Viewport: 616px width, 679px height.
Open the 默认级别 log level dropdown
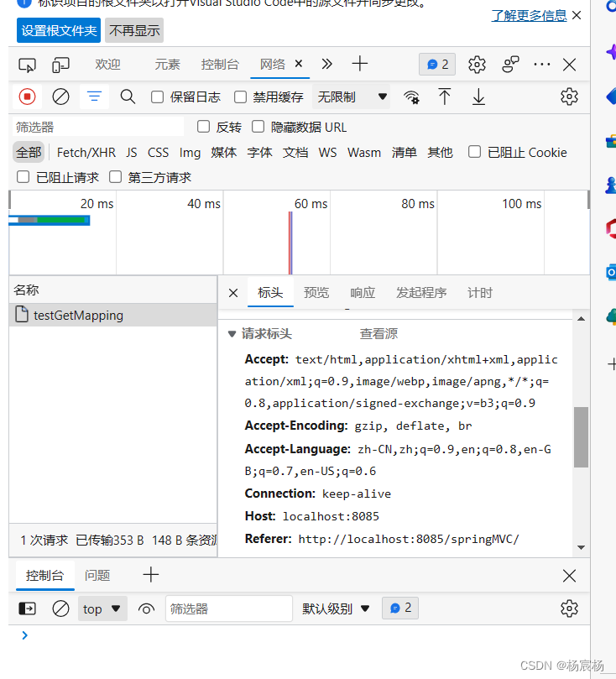click(x=336, y=608)
